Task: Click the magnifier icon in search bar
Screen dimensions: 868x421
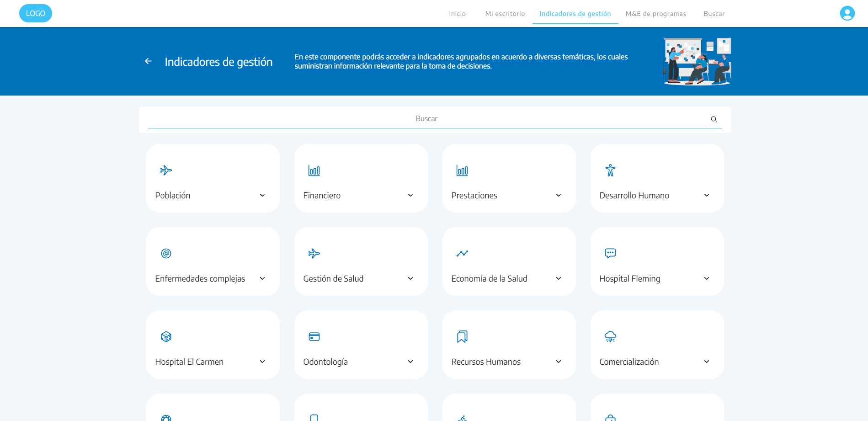Action: [714, 119]
